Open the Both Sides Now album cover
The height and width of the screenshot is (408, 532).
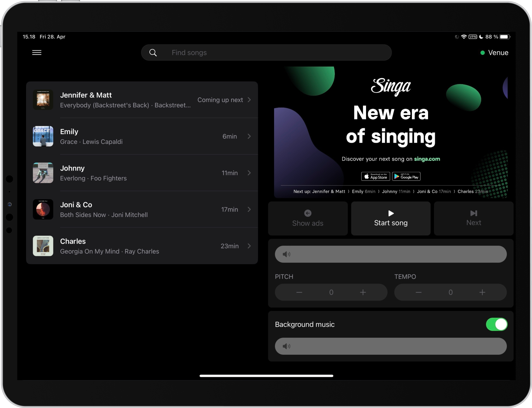click(x=43, y=210)
